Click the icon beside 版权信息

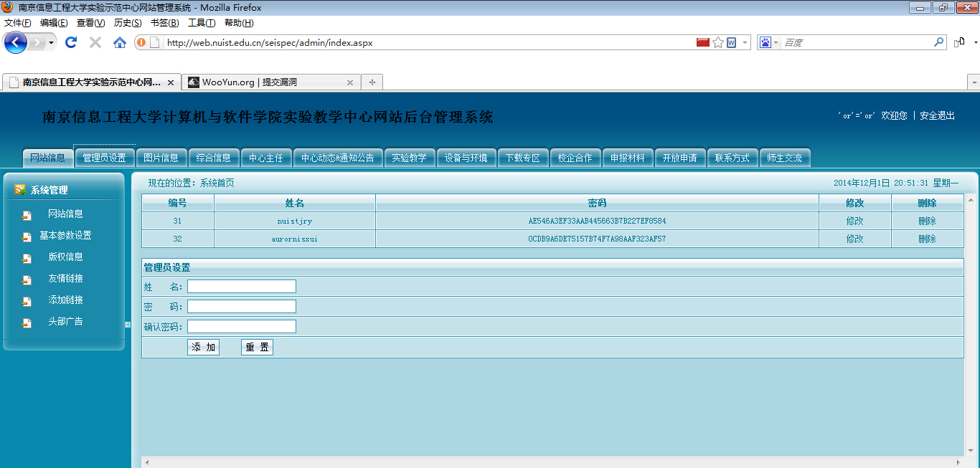(27, 258)
